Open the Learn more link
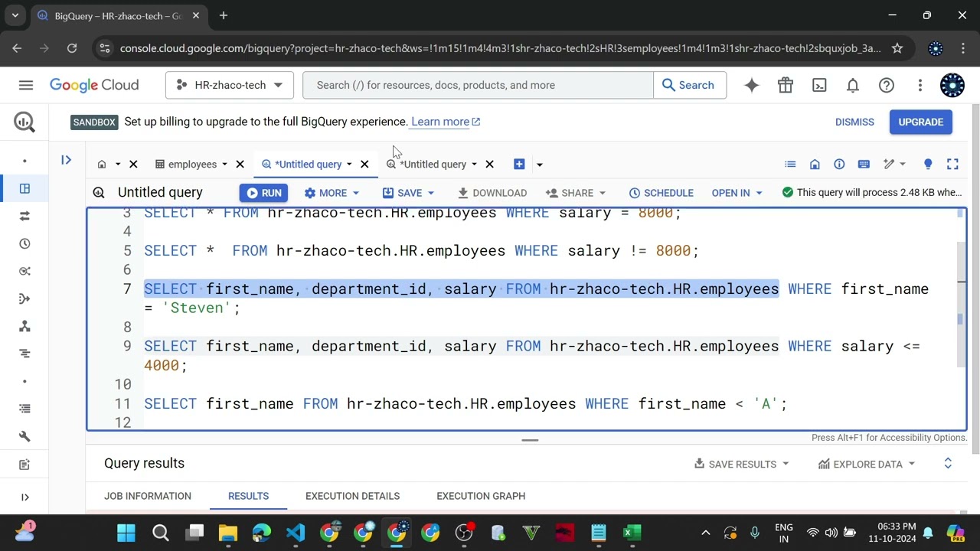 [446, 122]
